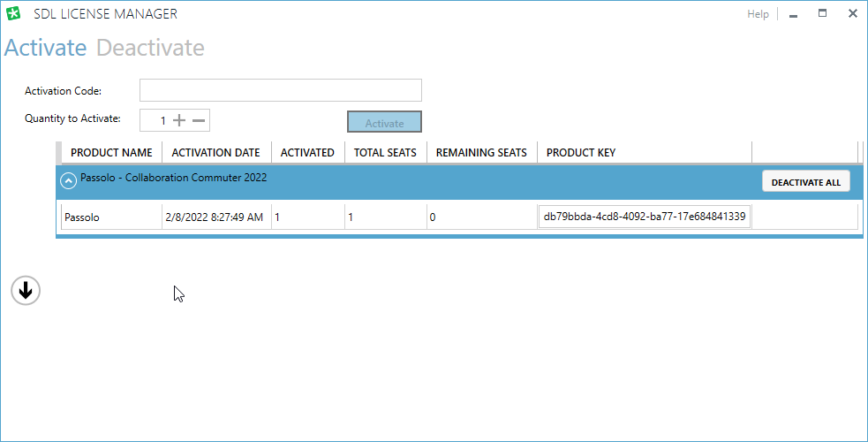Click the TOTAL SEATS column header
The width and height of the screenshot is (868, 442).
coord(385,152)
